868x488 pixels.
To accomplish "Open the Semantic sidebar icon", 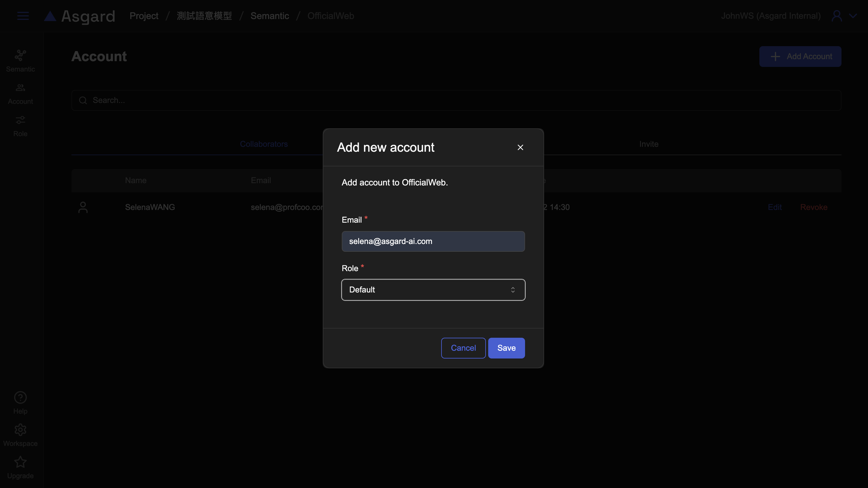I will [x=20, y=56].
